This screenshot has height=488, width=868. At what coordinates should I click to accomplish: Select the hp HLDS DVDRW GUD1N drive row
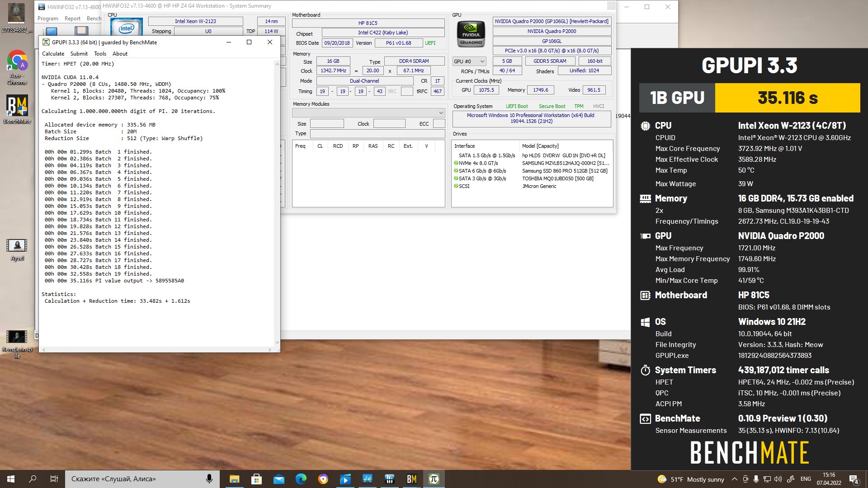point(532,155)
